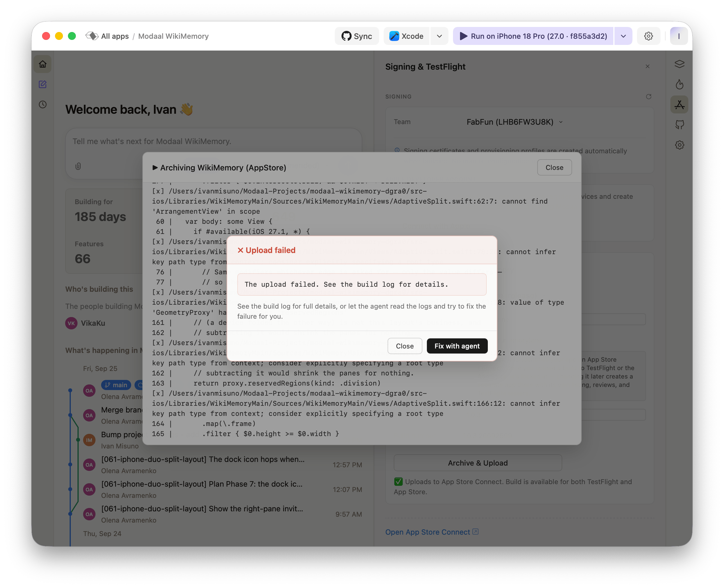Open App Store Connect link

427,532
